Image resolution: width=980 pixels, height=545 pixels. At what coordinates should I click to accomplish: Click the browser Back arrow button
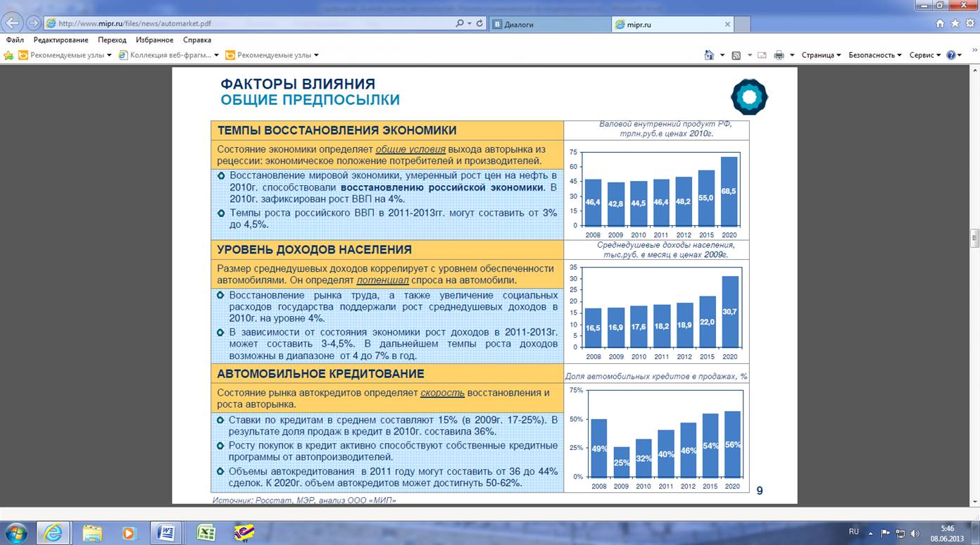pos(13,23)
